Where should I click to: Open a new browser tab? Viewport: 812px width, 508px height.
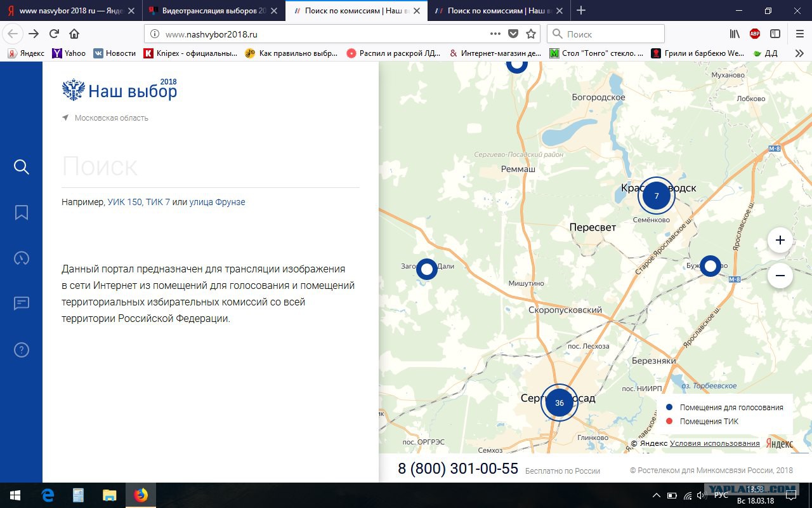point(581,10)
